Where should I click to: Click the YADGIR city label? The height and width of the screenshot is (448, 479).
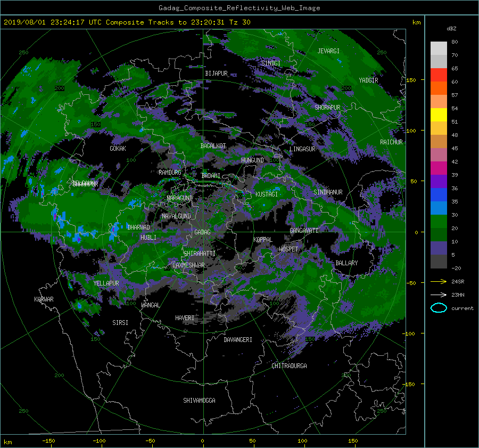[x=368, y=80]
